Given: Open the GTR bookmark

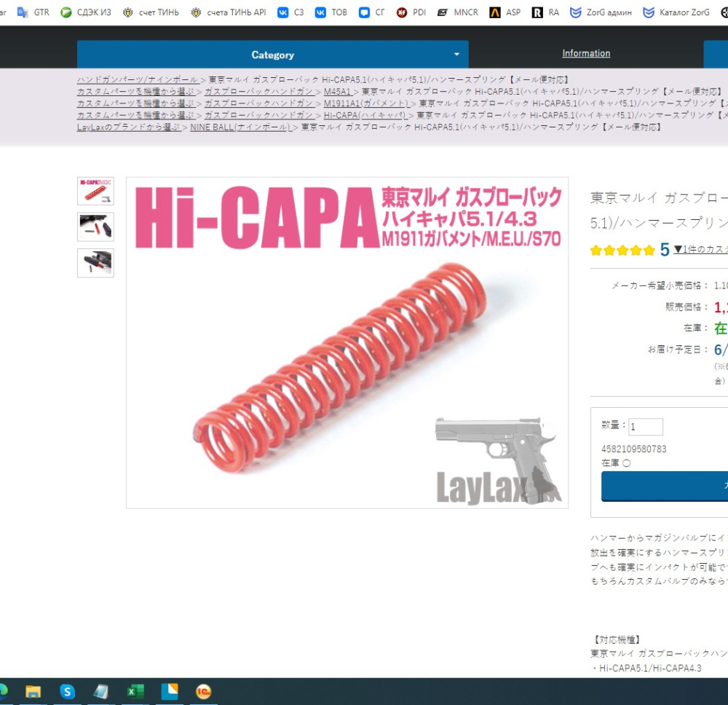Looking at the screenshot, I should tap(33, 12).
